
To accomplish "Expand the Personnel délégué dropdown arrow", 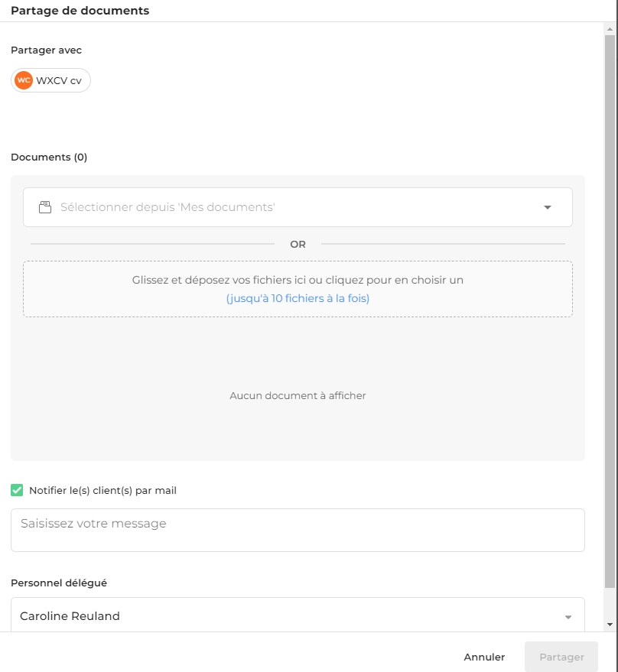I will point(568,617).
